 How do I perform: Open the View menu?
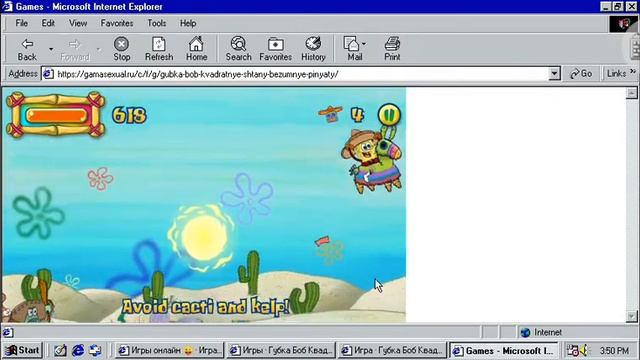pos(78,23)
